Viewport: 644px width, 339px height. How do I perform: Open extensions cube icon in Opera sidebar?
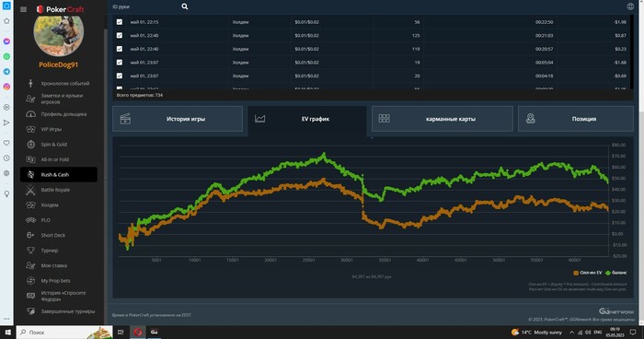(6, 173)
